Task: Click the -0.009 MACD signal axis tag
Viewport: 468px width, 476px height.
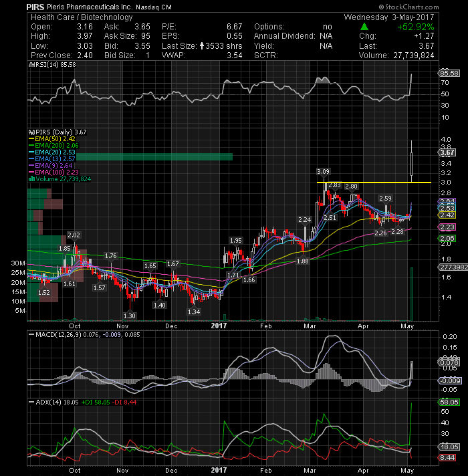Action: click(451, 380)
